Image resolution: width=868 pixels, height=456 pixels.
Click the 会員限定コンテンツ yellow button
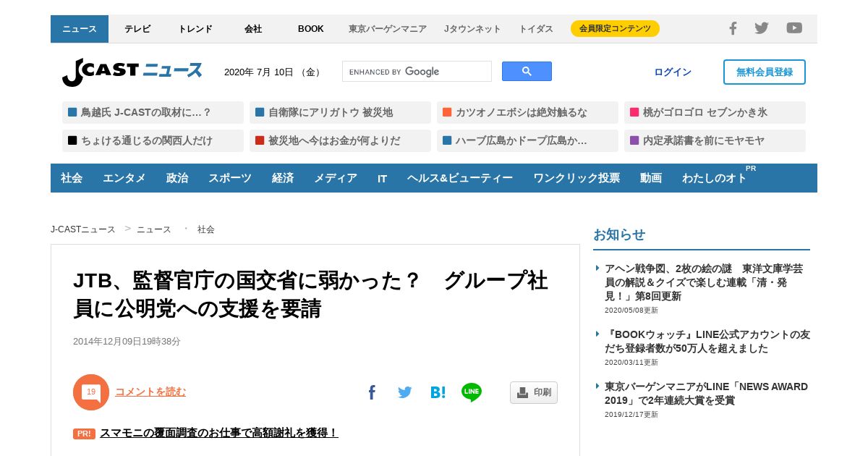(615, 29)
